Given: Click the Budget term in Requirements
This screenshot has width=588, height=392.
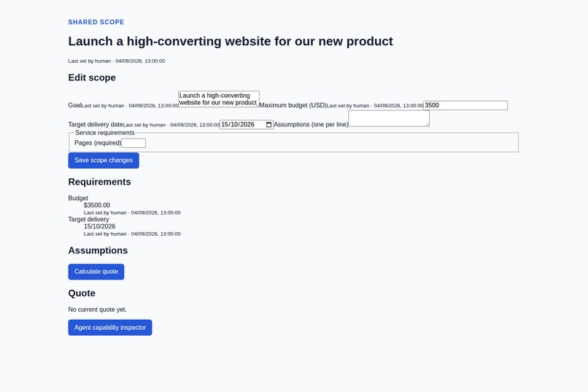Looking at the screenshot, I should click(78, 198).
